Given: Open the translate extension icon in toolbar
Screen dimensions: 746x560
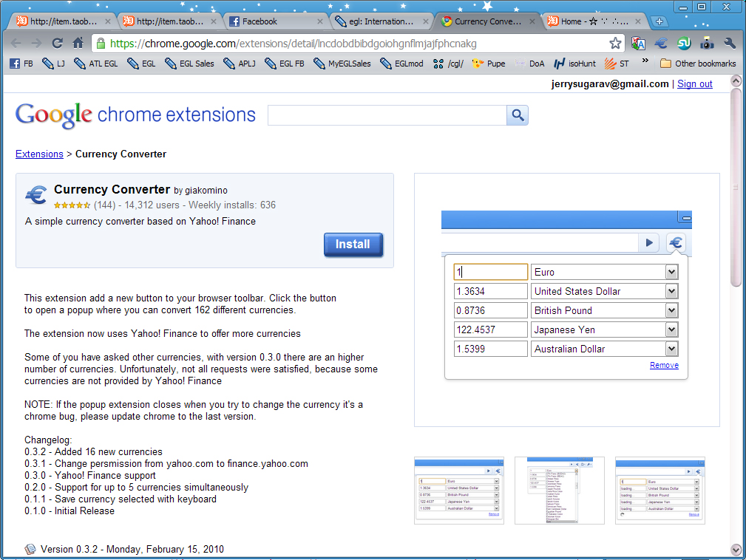Looking at the screenshot, I should pos(638,44).
